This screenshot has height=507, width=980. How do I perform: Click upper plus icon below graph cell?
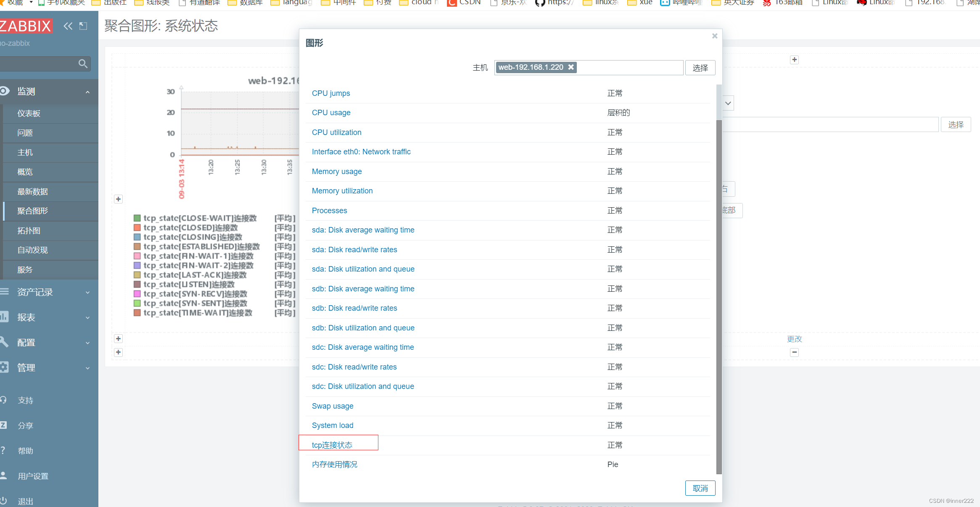tap(119, 338)
